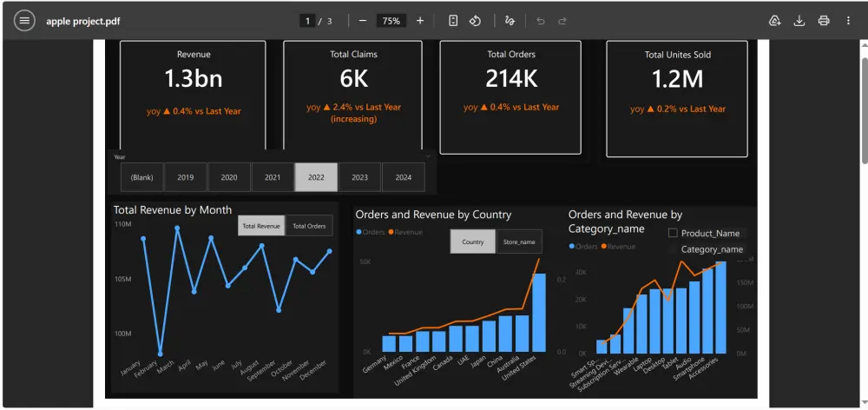
Task: Filter by year 2023
Action: (x=360, y=177)
